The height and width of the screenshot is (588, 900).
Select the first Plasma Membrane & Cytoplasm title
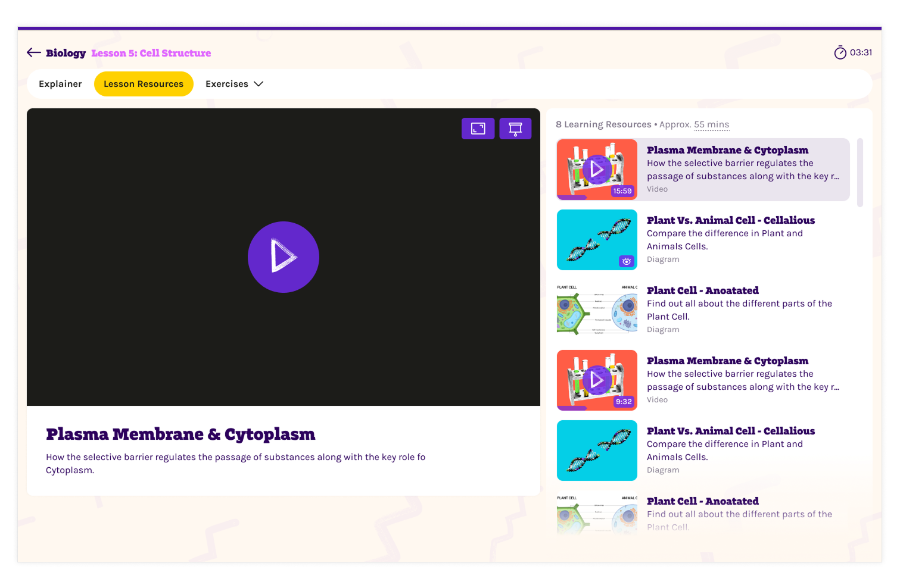click(728, 150)
